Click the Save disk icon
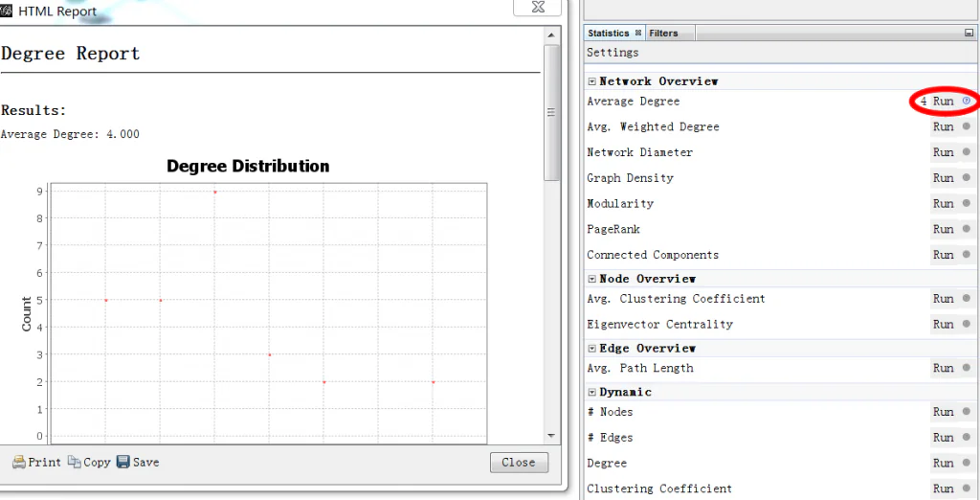 pos(122,462)
